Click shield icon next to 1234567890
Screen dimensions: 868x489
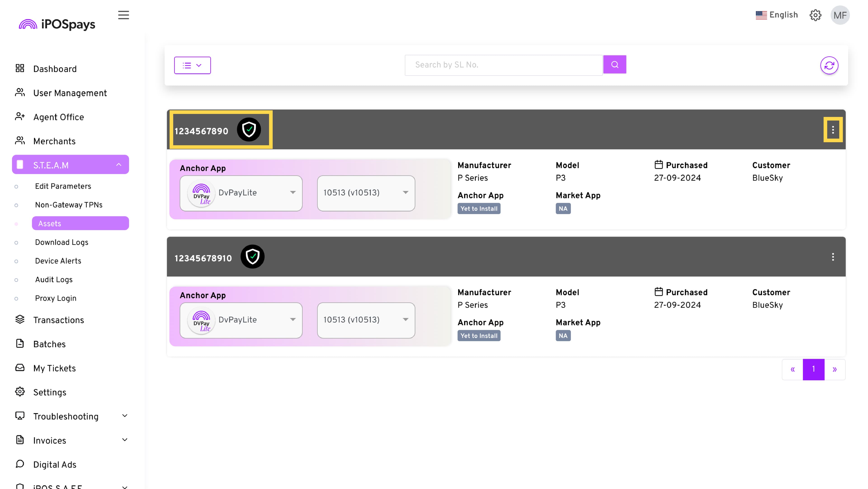(x=249, y=129)
